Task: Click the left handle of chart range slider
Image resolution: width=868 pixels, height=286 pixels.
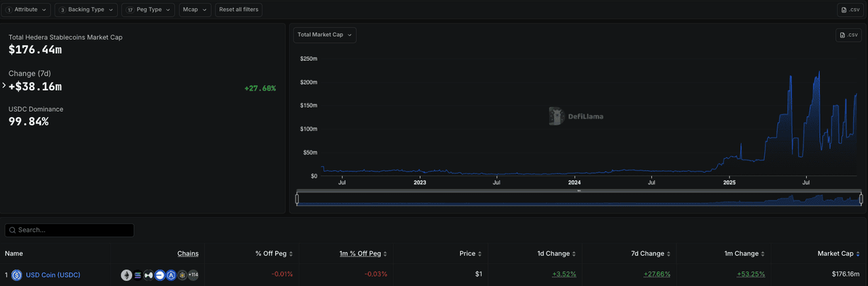Action: tap(297, 199)
